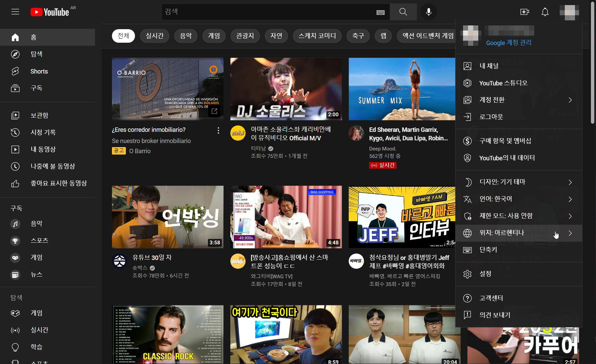Open 고객센터 help

[x=519, y=298]
